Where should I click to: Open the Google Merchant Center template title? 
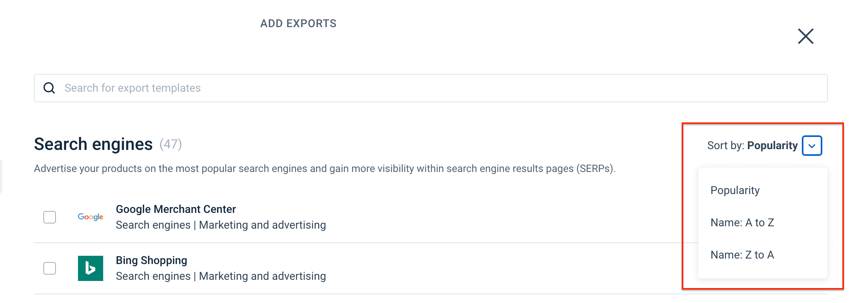click(x=176, y=209)
